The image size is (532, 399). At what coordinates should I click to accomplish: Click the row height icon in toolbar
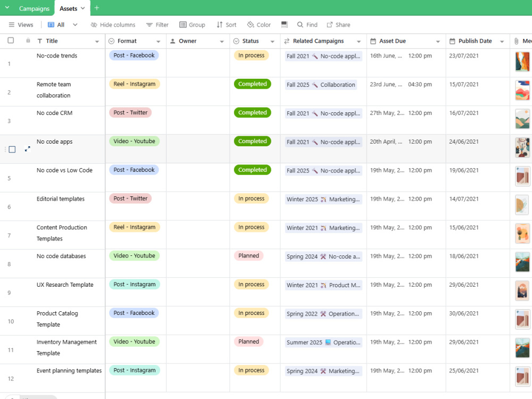(x=284, y=24)
